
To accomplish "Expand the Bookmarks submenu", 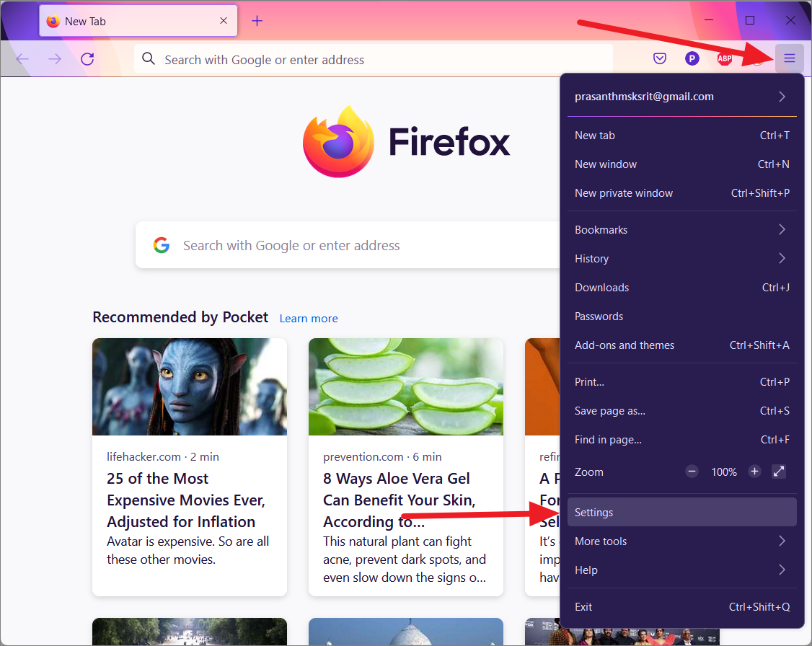I will [x=681, y=230].
